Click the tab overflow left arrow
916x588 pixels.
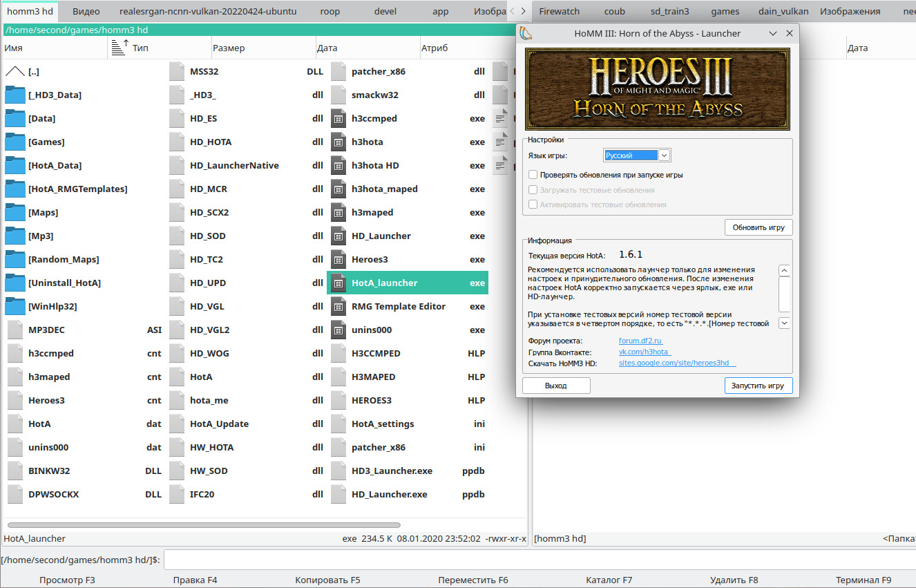(512, 11)
